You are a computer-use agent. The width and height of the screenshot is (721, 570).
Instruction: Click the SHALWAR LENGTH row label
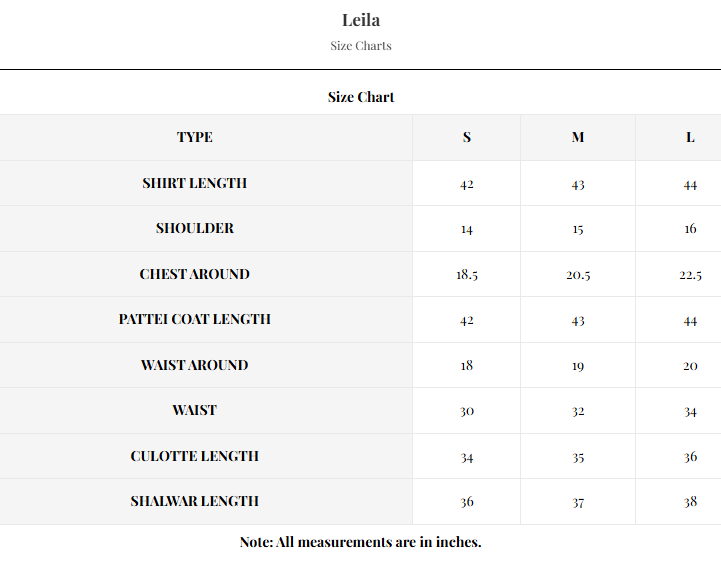click(195, 501)
